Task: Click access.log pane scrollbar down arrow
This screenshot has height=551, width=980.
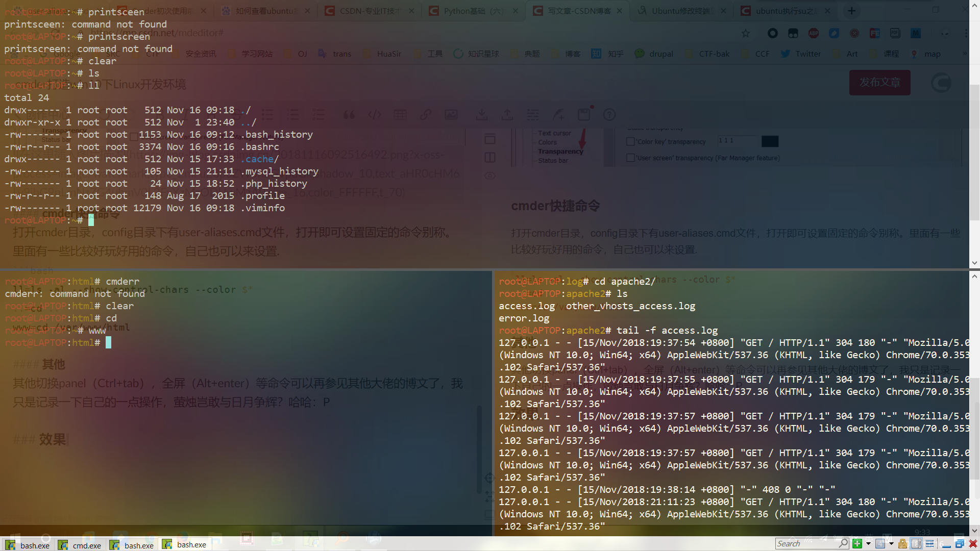Action: (974, 531)
